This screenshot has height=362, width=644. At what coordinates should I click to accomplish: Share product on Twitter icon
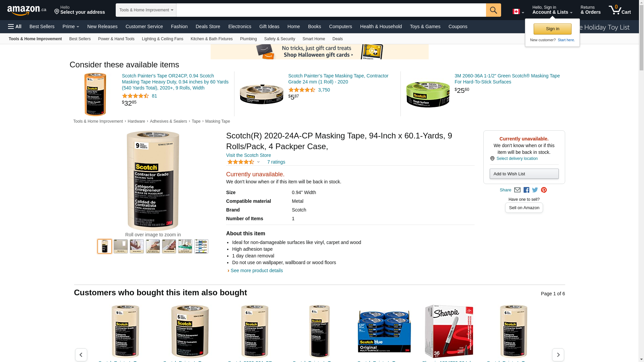pos(535,190)
